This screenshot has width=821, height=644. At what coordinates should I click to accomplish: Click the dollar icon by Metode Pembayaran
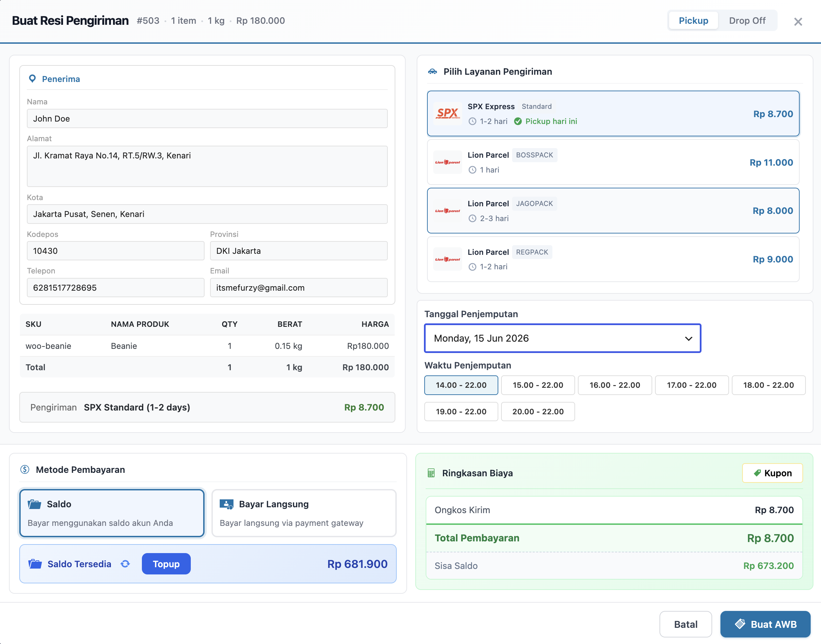click(25, 469)
